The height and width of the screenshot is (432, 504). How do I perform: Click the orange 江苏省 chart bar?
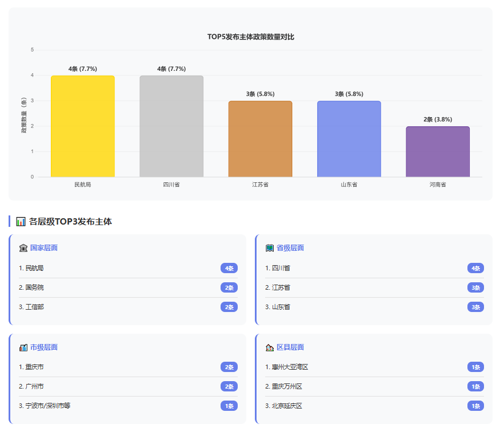tap(260, 139)
